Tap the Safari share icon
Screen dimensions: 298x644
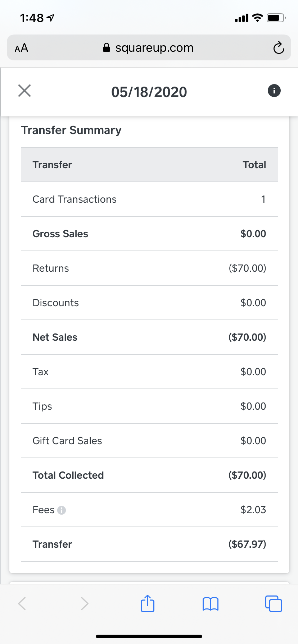(x=148, y=603)
